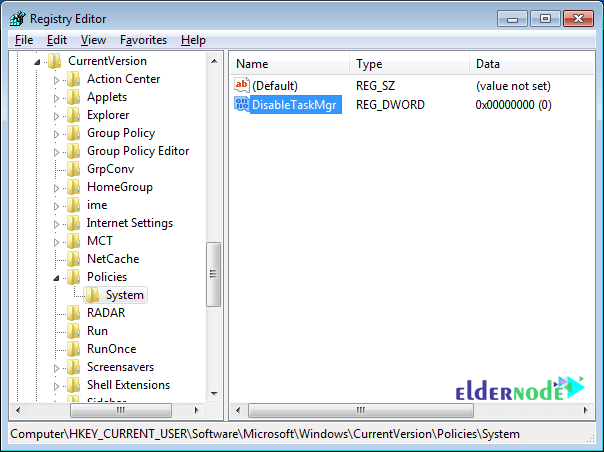Click the REG_DWORD type cell
Viewport: 604px width, 452px height.
[390, 104]
